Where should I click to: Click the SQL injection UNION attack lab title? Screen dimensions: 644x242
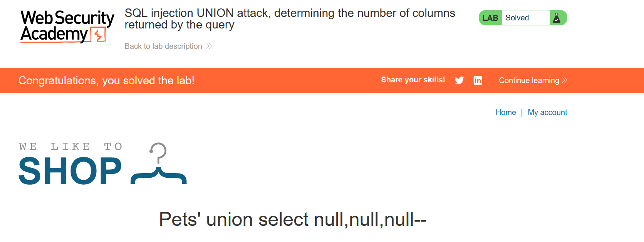coord(290,19)
